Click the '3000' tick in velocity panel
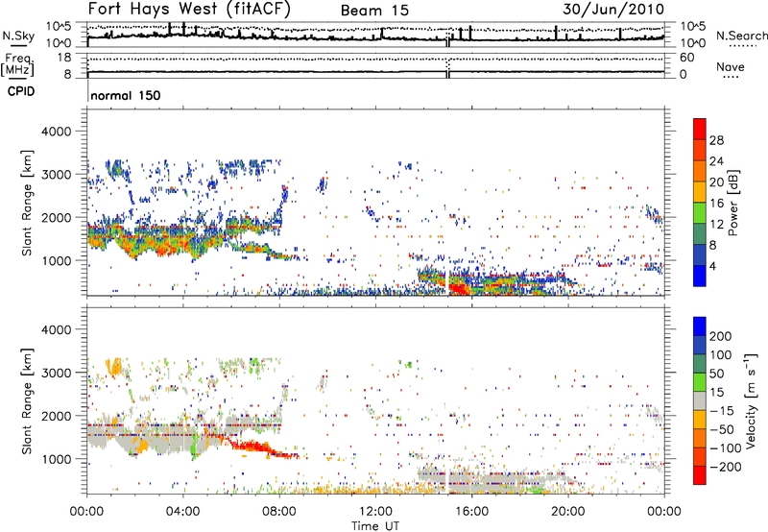Screen dimensions: 768x532 (x=57, y=373)
